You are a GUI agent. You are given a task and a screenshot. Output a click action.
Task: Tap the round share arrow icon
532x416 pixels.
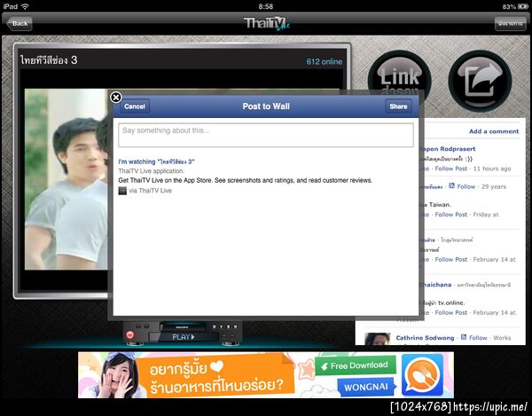(480, 81)
